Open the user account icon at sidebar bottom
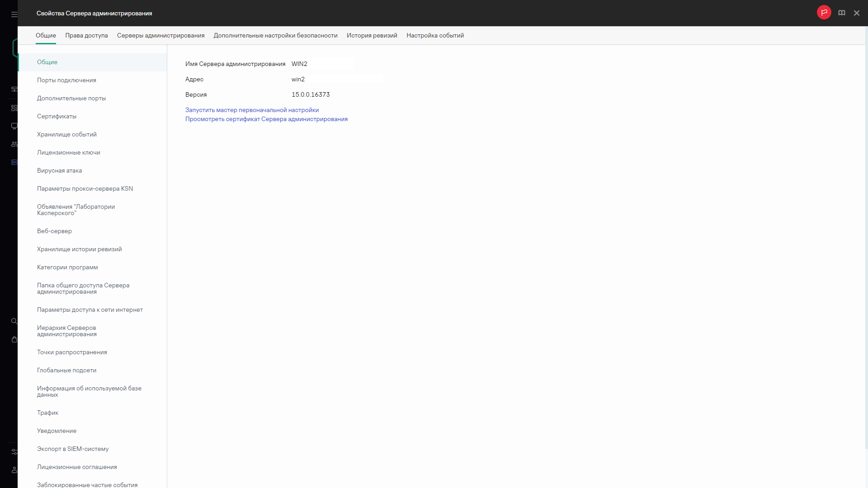 pos(14,470)
